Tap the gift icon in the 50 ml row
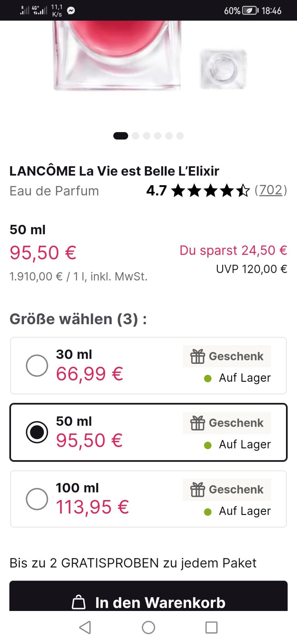The image size is (297, 644). click(198, 423)
